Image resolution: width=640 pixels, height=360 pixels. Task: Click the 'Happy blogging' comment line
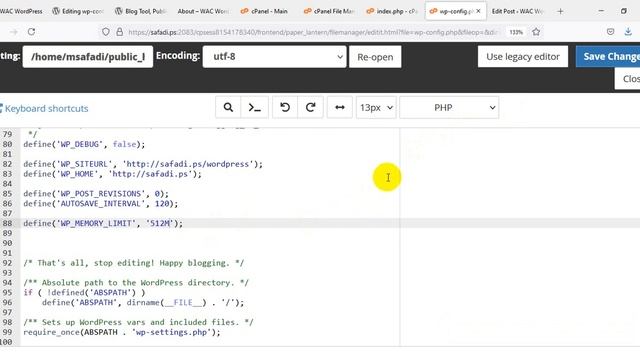[x=133, y=263]
